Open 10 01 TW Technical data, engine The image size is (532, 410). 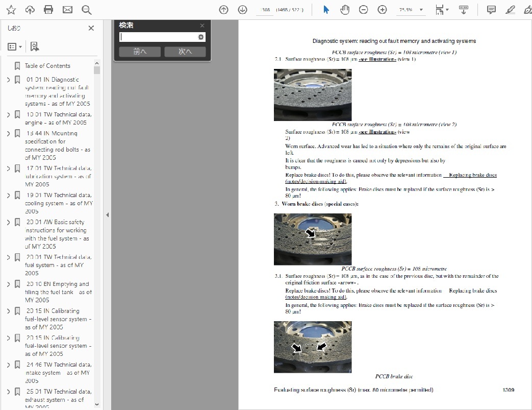pyautogui.click(x=58, y=118)
